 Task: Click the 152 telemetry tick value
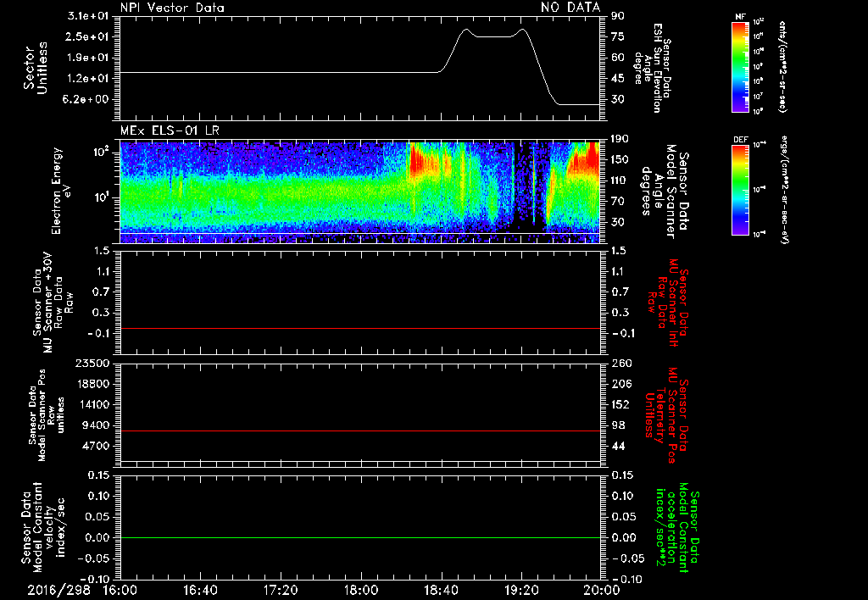point(621,404)
